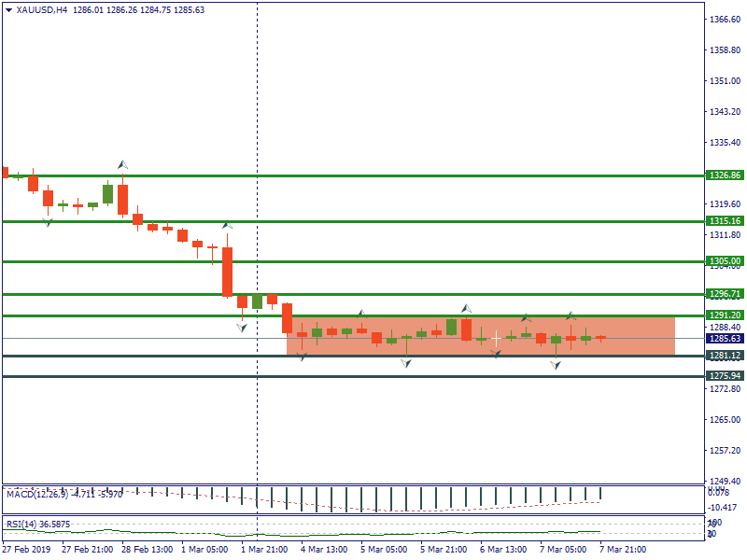This screenshot has width=747, height=560.
Task: Click the rightmost down fractal arrow below the orange box
Action: click(556, 365)
